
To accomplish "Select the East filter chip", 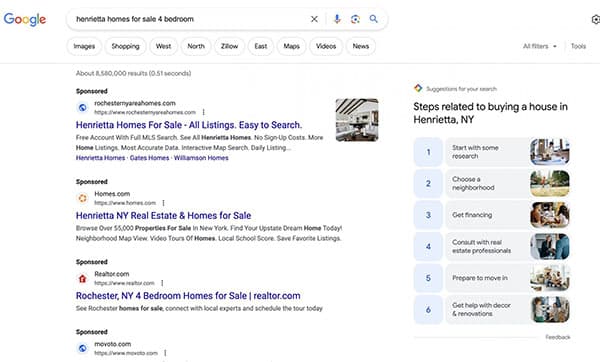I will click(261, 46).
